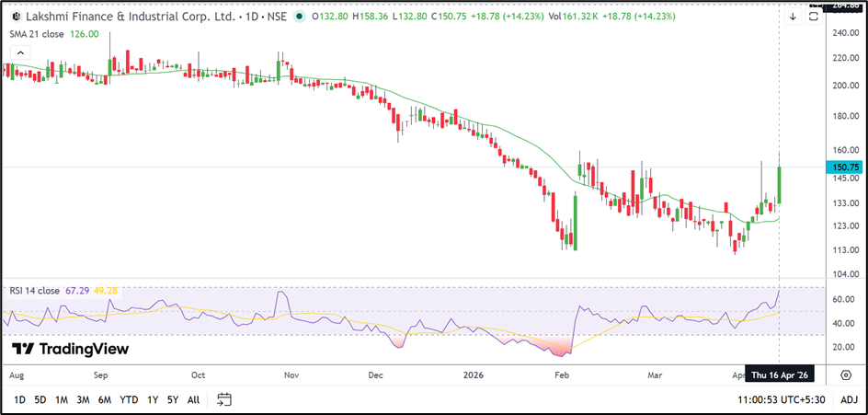
Task: Toggle ADJ adjusted data button
Action: [848, 399]
